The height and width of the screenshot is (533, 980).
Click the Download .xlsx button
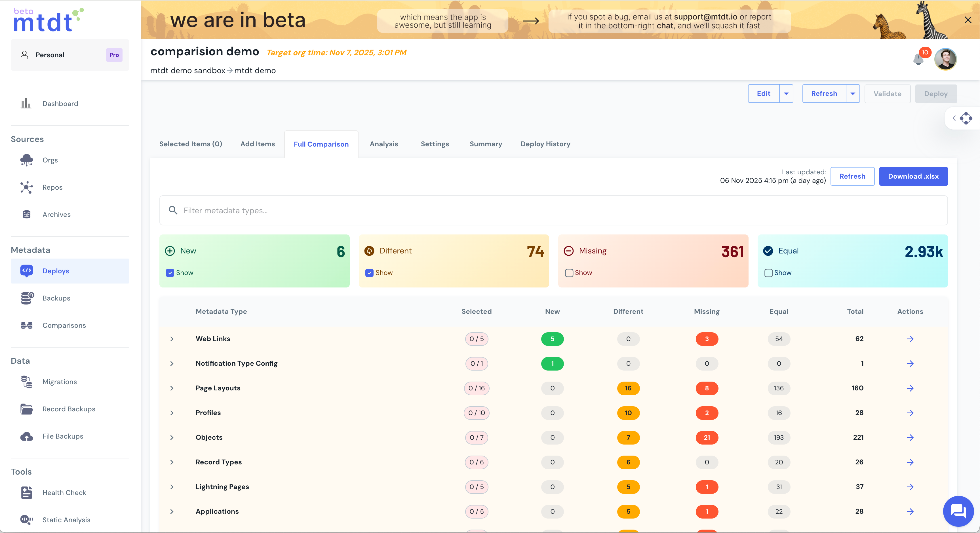(913, 176)
